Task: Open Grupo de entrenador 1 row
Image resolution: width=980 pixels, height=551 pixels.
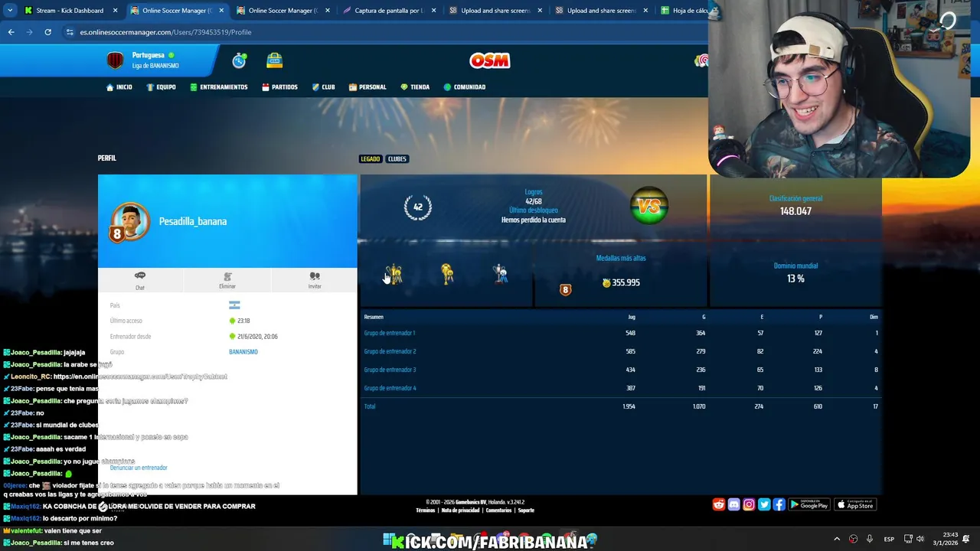Action: click(621, 333)
